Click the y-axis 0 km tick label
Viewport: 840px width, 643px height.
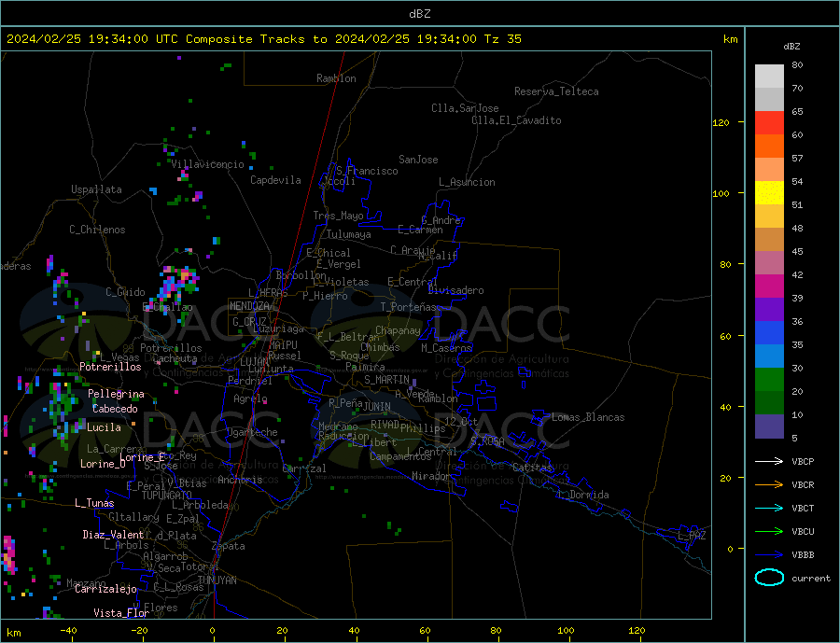click(730, 549)
